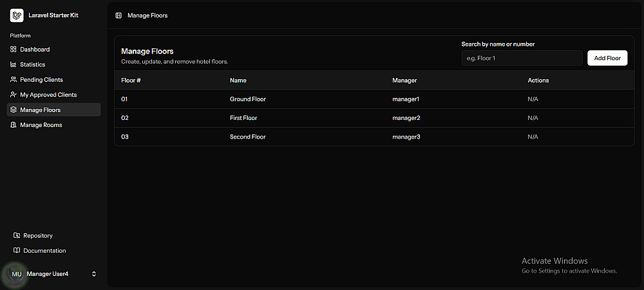The image size is (644, 290).
Task: Click the Manage Floors layers icon
Action: [14, 110]
